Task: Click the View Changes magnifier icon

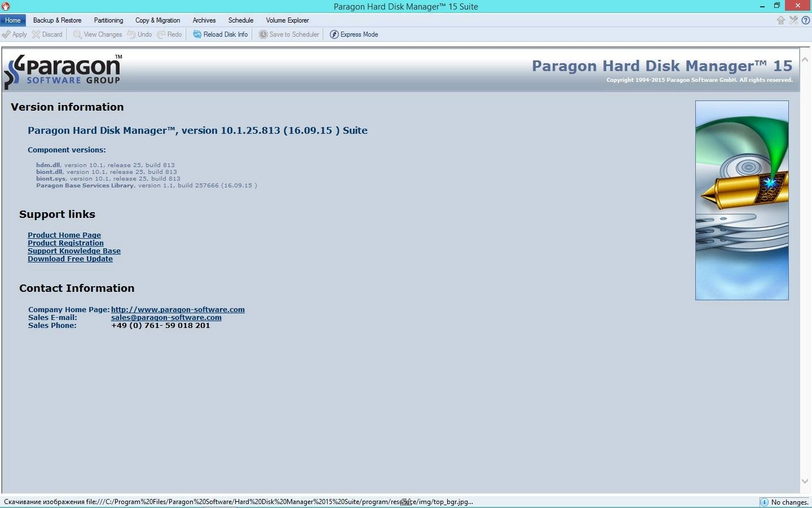Action: pyautogui.click(x=77, y=34)
